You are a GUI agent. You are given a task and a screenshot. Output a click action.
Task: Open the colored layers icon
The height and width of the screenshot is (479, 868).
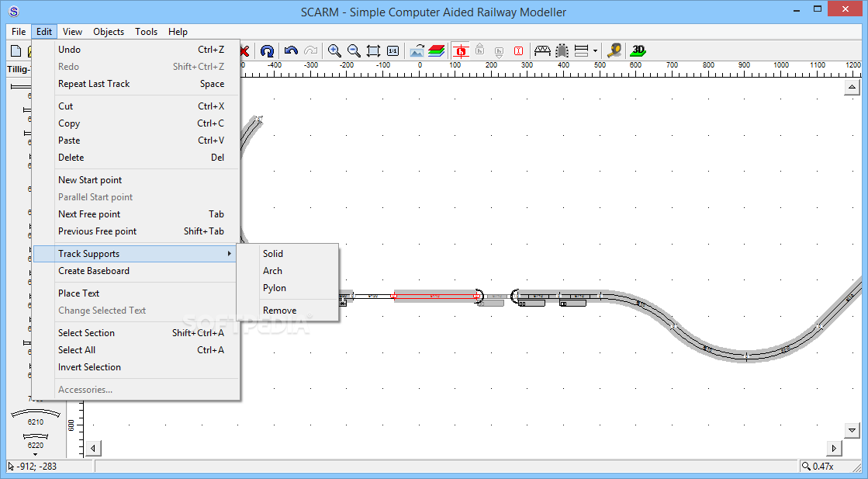point(437,51)
